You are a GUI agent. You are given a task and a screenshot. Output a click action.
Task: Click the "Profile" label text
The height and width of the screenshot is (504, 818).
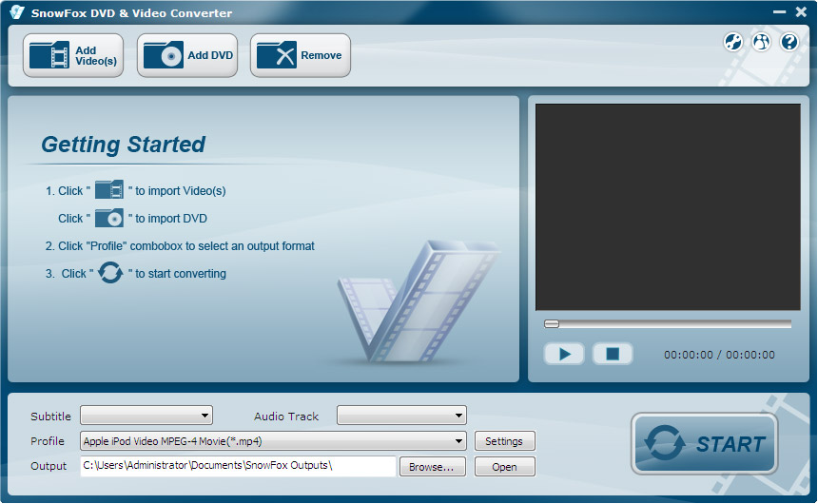[48, 441]
